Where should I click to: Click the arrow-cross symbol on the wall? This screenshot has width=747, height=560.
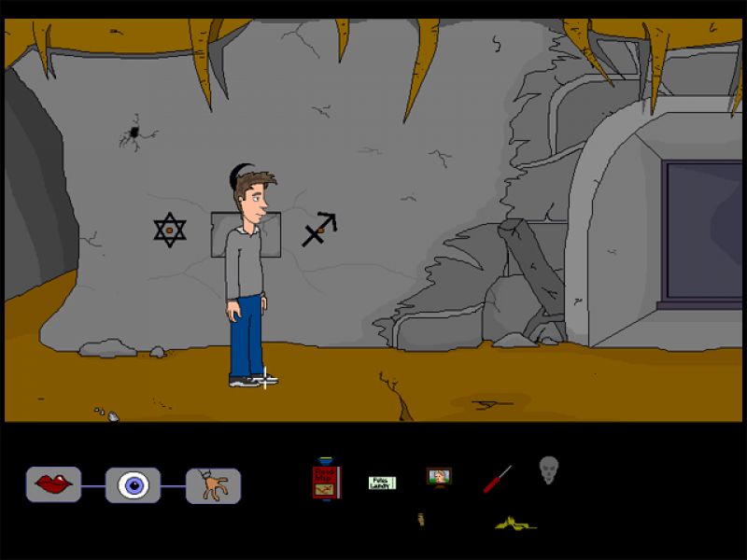coord(319,229)
